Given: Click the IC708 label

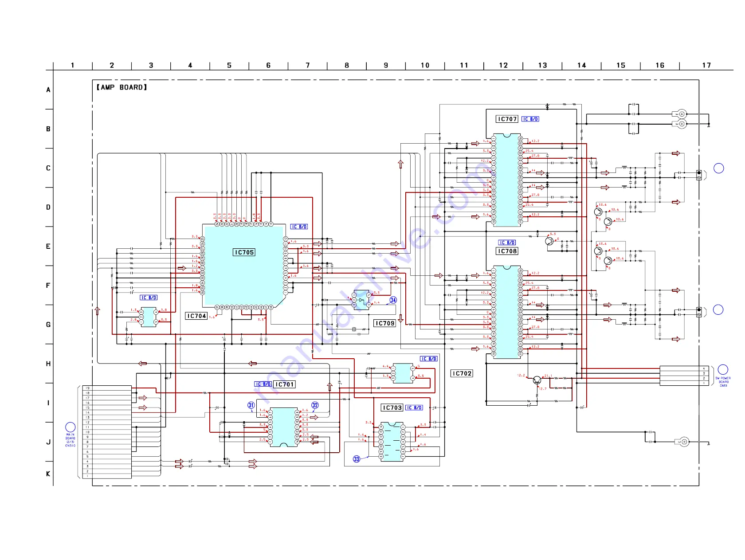Looking at the screenshot, I should (x=507, y=251).
